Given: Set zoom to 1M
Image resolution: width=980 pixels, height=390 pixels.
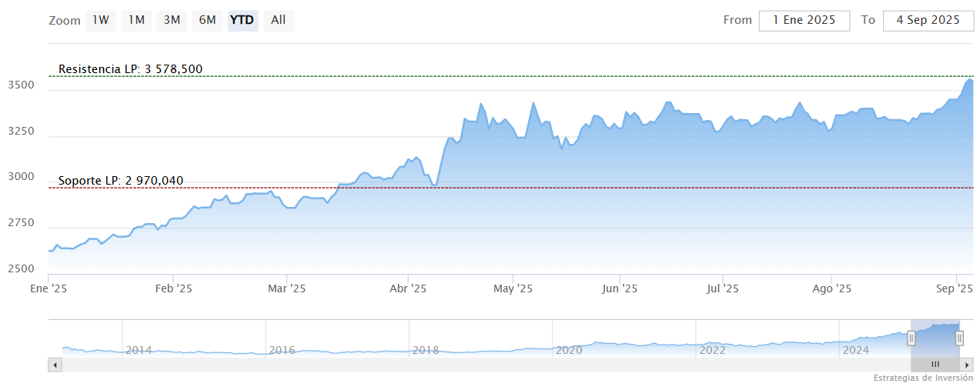Looking at the screenshot, I should (x=136, y=20).
